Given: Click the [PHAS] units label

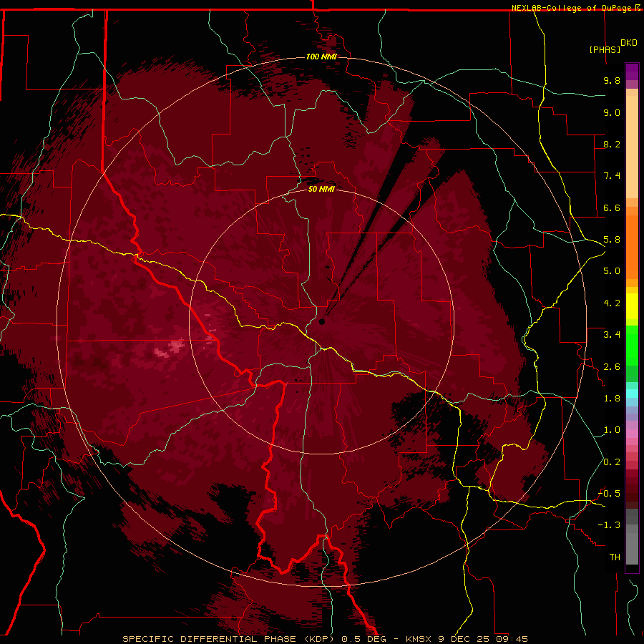Looking at the screenshot, I should point(605,49).
